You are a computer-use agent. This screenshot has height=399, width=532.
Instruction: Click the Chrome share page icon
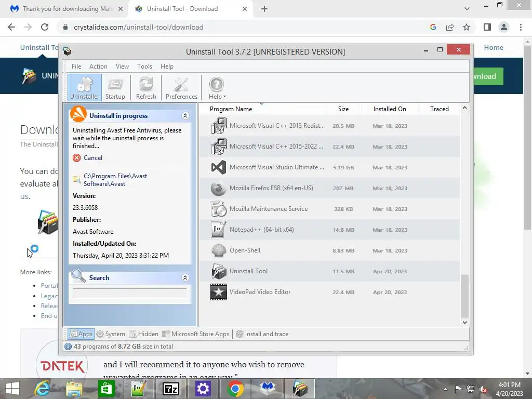(450, 27)
